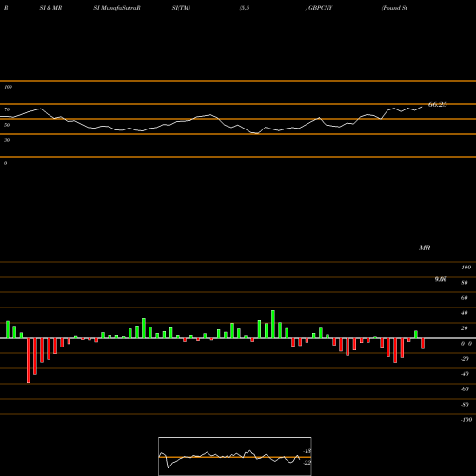The image size is (476, 476).
Task: Click the 70 level label on RSI axis
Action: click(x=7, y=109)
